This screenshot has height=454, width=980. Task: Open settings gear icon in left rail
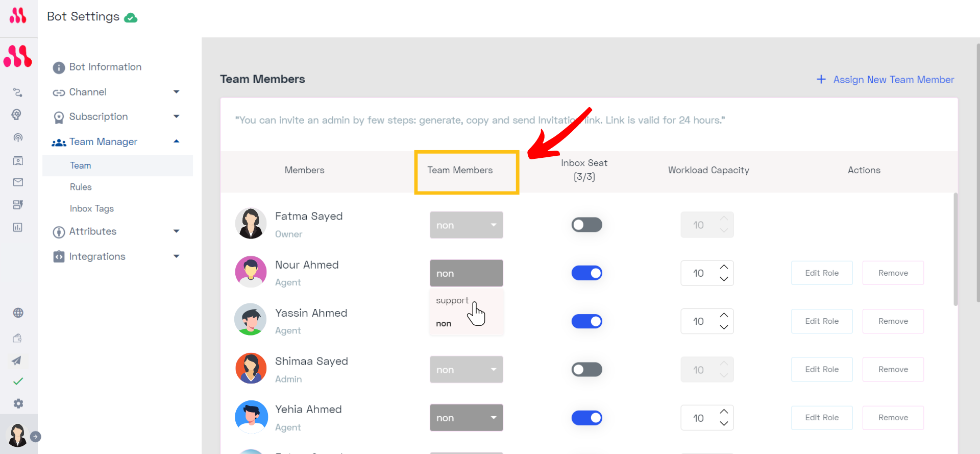tap(18, 403)
